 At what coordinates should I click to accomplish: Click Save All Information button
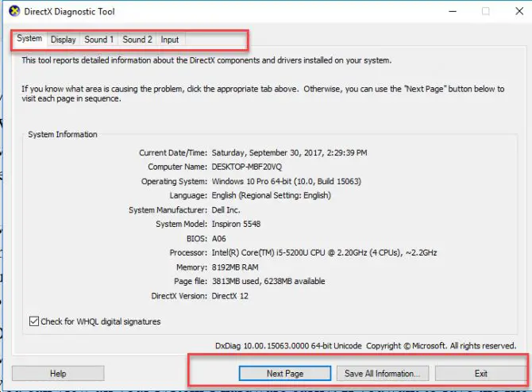point(383,373)
